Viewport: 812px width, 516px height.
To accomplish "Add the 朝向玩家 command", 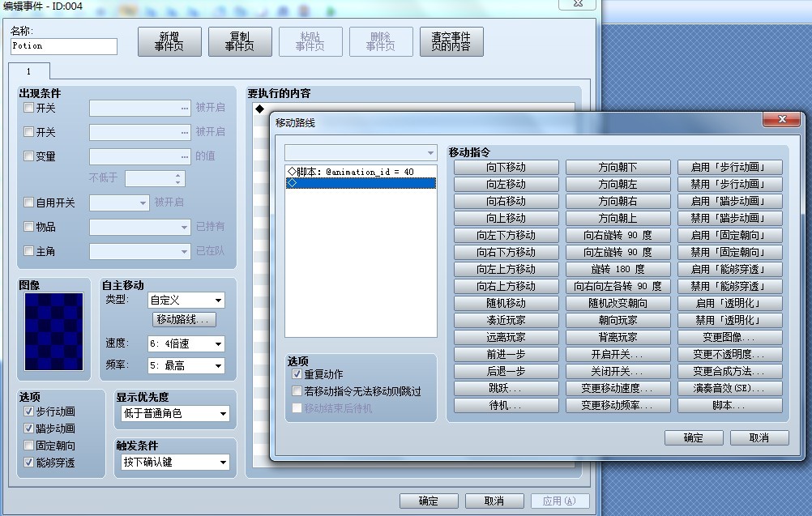I will 618,320.
